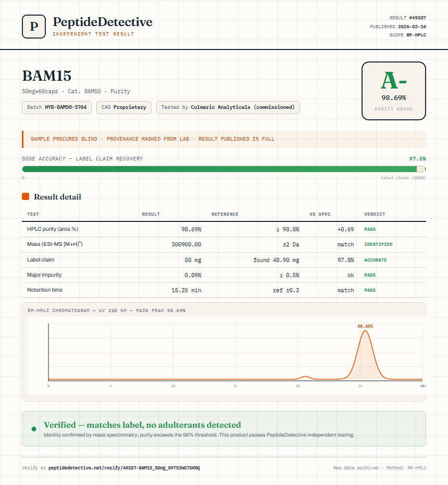Screen dimensions: 448x485
Task: Click the green dot in the Verified banner
Action: [x=34, y=429]
